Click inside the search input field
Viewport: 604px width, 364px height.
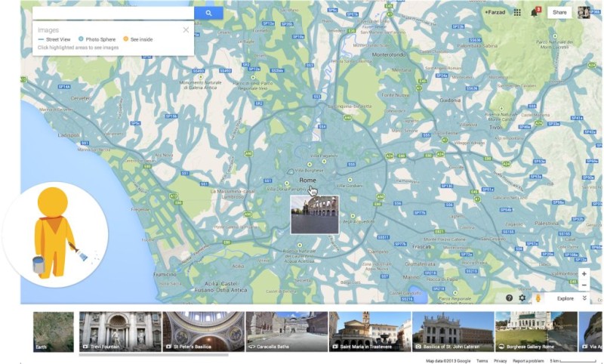pyautogui.click(x=113, y=13)
